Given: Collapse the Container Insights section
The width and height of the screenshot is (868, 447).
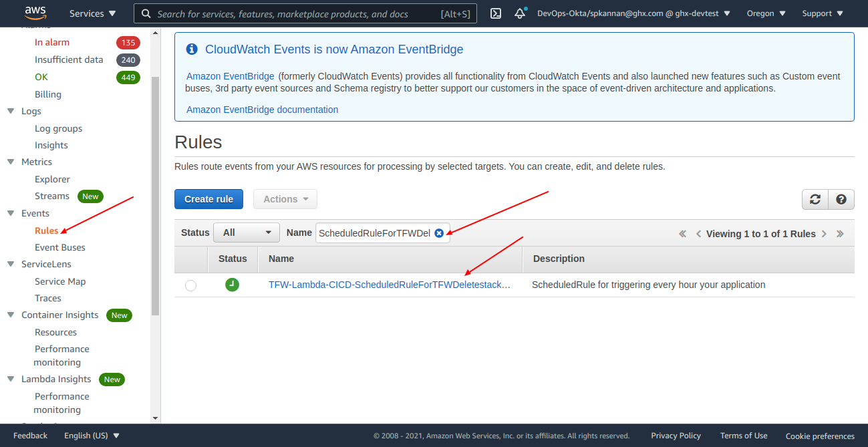Looking at the screenshot, I should point(11,315).
